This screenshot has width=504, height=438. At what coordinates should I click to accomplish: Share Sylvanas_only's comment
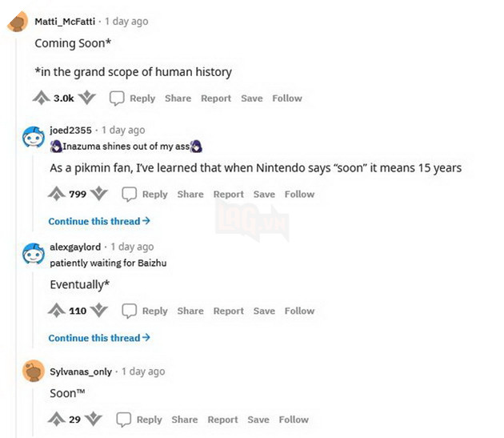[184, 419]
